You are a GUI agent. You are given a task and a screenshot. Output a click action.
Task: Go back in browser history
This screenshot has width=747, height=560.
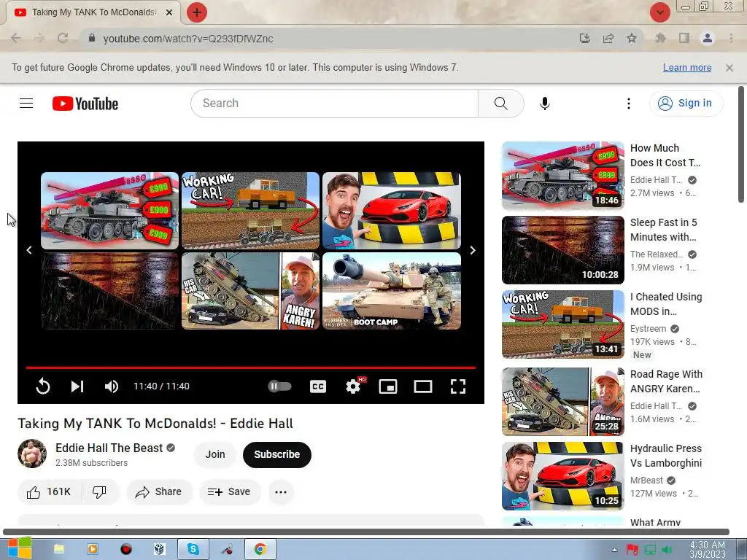16,39
